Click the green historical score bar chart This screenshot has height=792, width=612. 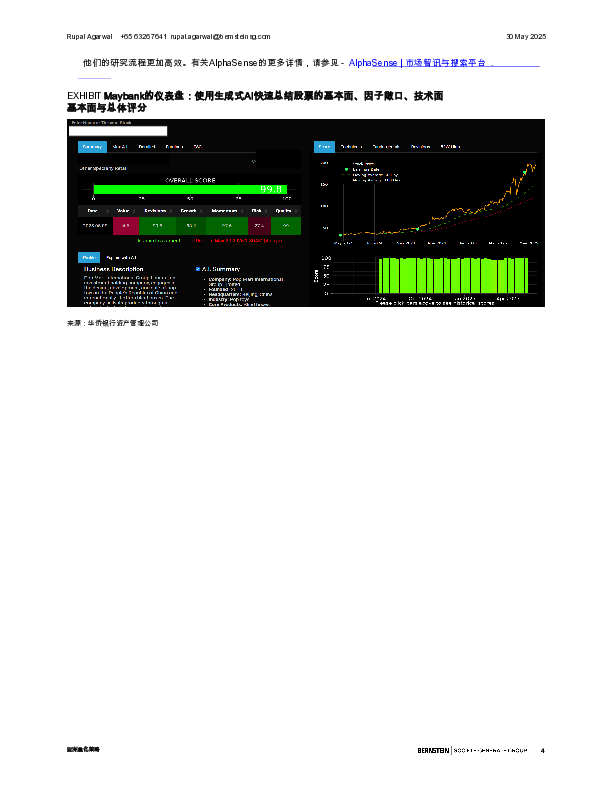pos(453,275)
